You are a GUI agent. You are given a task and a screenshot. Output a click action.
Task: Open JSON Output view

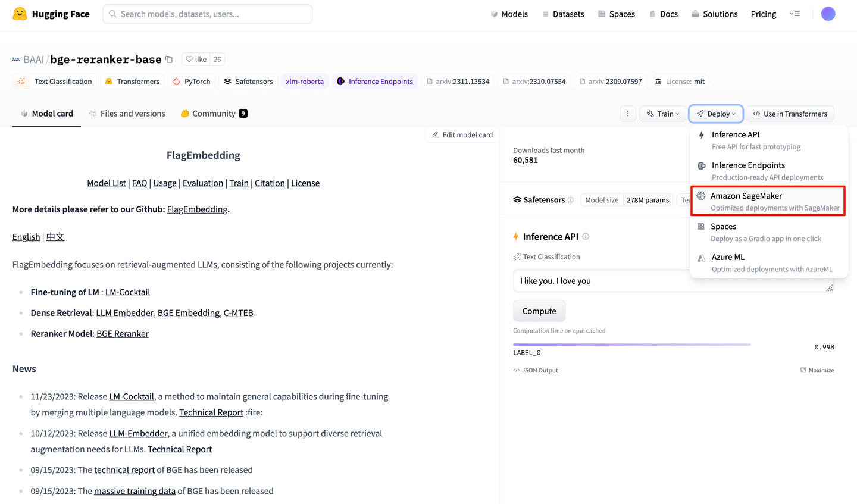tap(536, 370)
